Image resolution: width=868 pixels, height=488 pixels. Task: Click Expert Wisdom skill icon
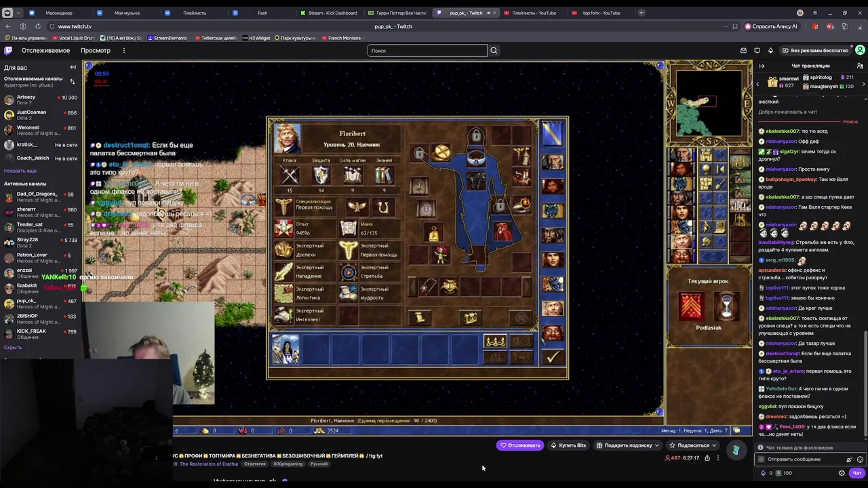pos(349,293)
